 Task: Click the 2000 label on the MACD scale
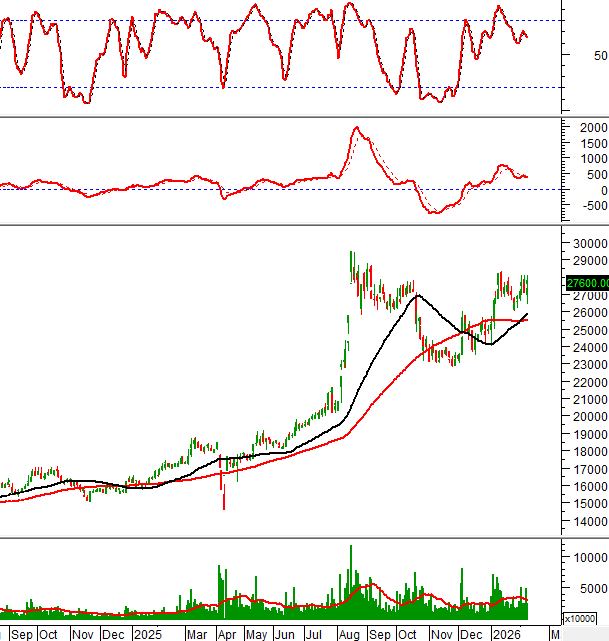point(579,128)
